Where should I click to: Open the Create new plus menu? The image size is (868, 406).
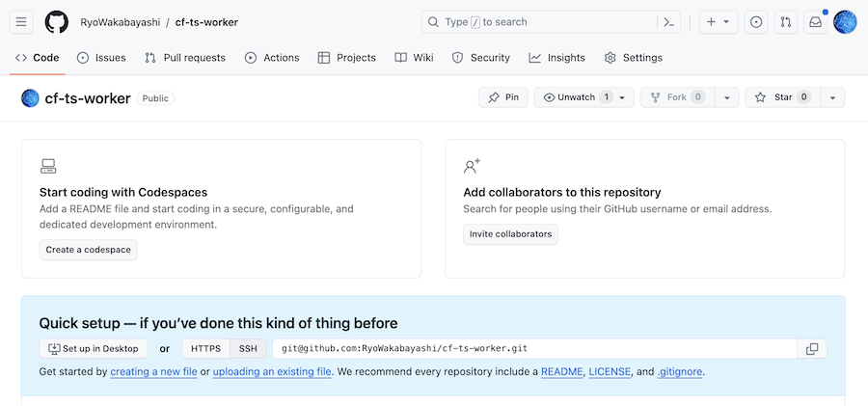[719, 22]
